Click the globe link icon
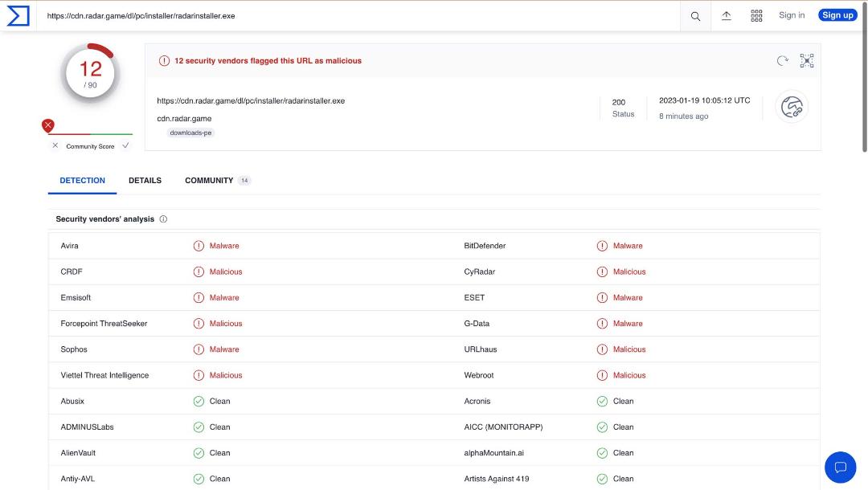This screenshot has height=490, width=868. coord(792,107)
